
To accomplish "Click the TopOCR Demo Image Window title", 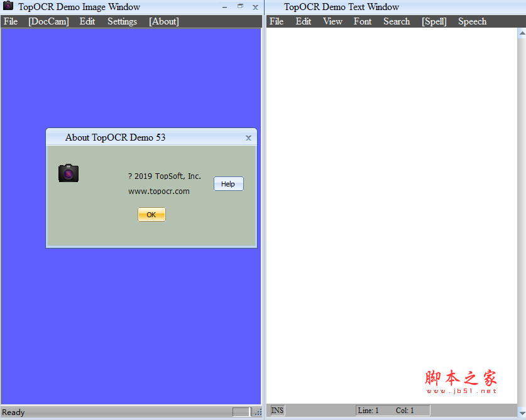I will [79, 7].
